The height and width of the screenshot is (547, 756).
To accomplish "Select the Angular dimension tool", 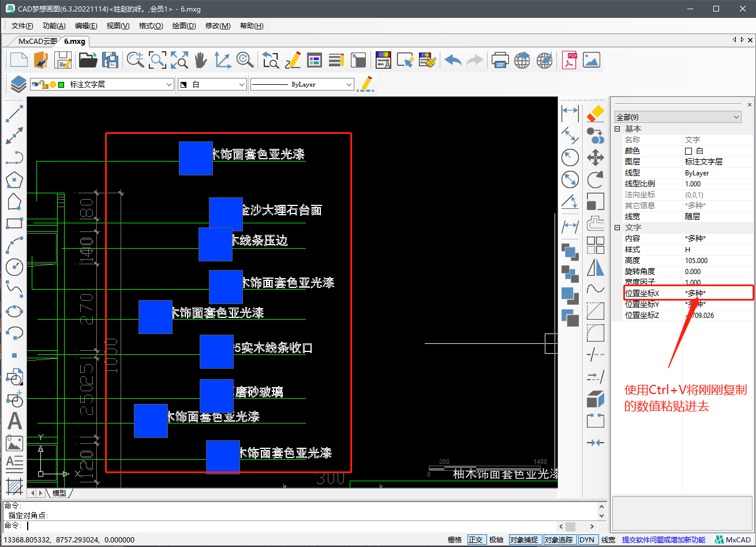I will click(570, 202).
